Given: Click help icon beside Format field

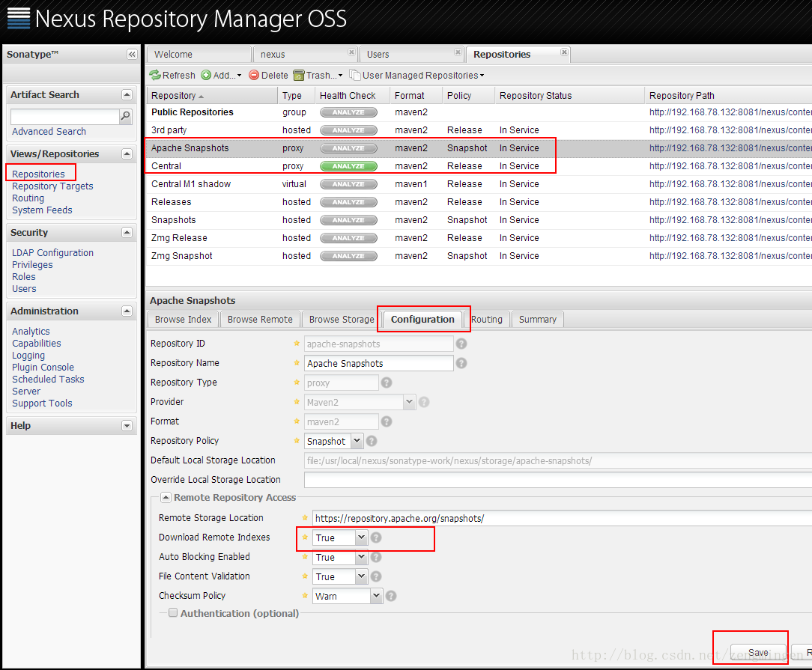Looking at the screenshot, I should pyautogui.click(x=387, y=421).
